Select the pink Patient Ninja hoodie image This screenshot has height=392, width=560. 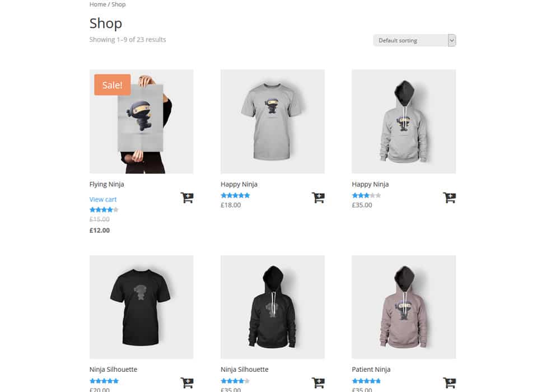(404, 307)
